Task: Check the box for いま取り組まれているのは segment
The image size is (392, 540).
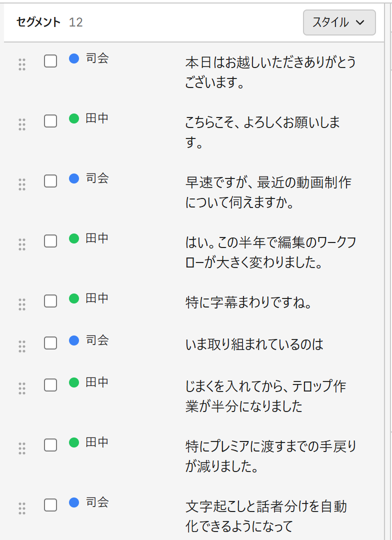Action: click(x=50, y=343)
